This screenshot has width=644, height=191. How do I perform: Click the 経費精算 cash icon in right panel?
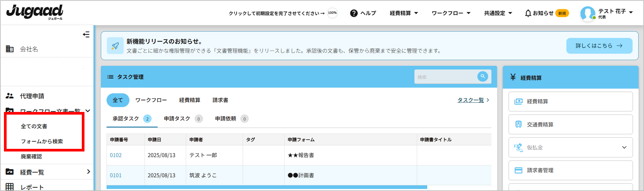tap(518, 101)
